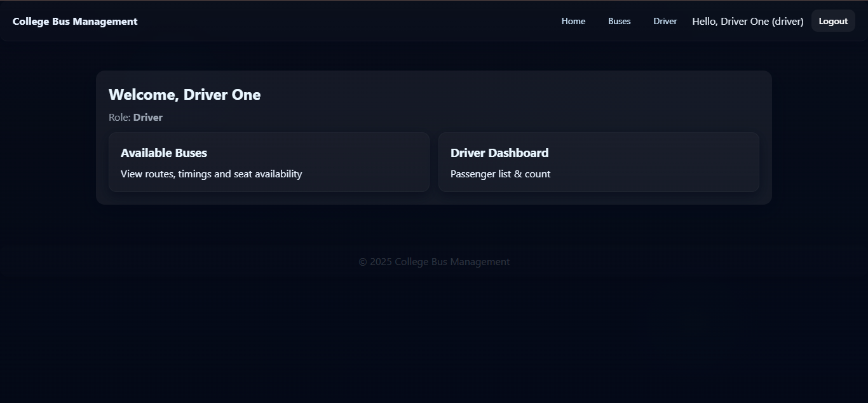Open the Driver Dashboard card title

[499, 153]
